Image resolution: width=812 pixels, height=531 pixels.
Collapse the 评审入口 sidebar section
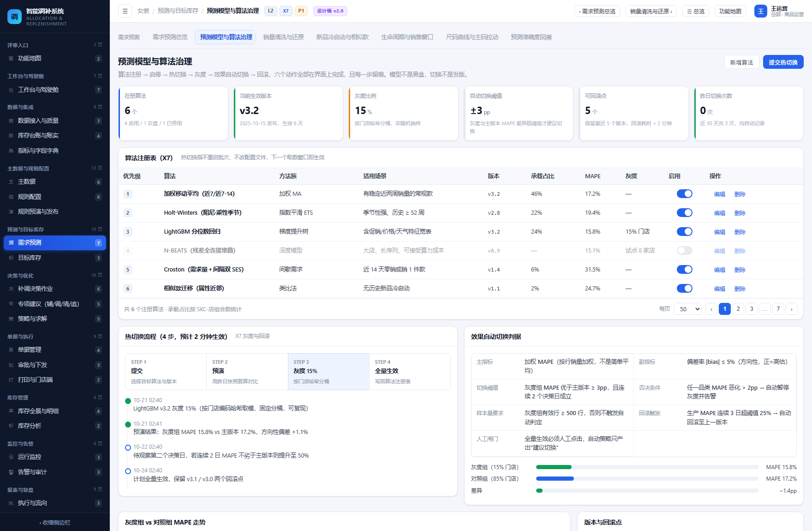pyautogui.click(x=55, y=45)
